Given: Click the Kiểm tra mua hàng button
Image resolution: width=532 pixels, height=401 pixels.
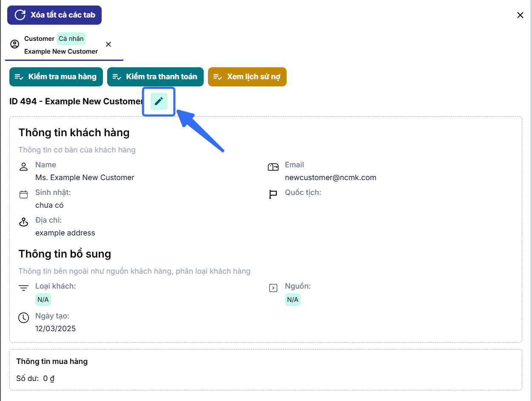Looking at the screenshot, I should pyautogui.click(x=56, y=77).
